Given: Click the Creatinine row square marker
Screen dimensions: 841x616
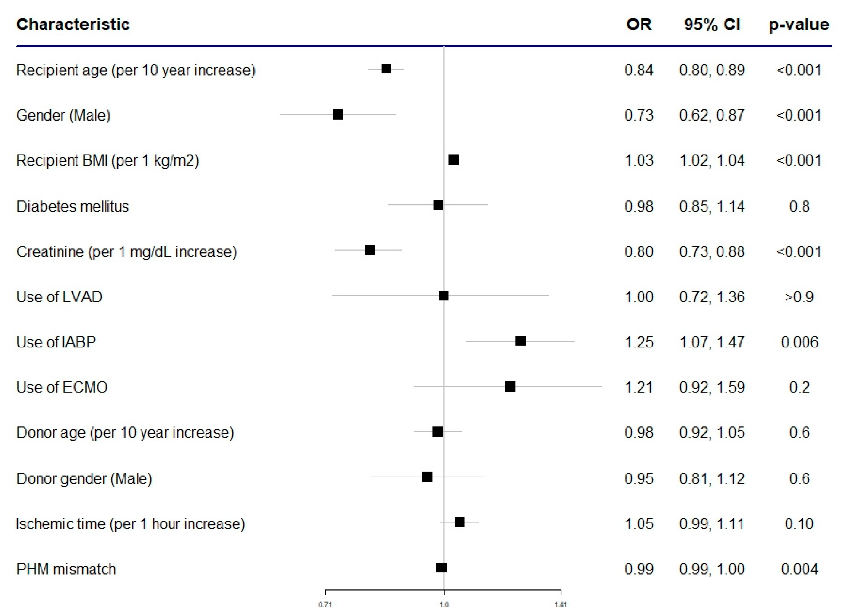Looking at the screenshot, I should tap(370, 250).
